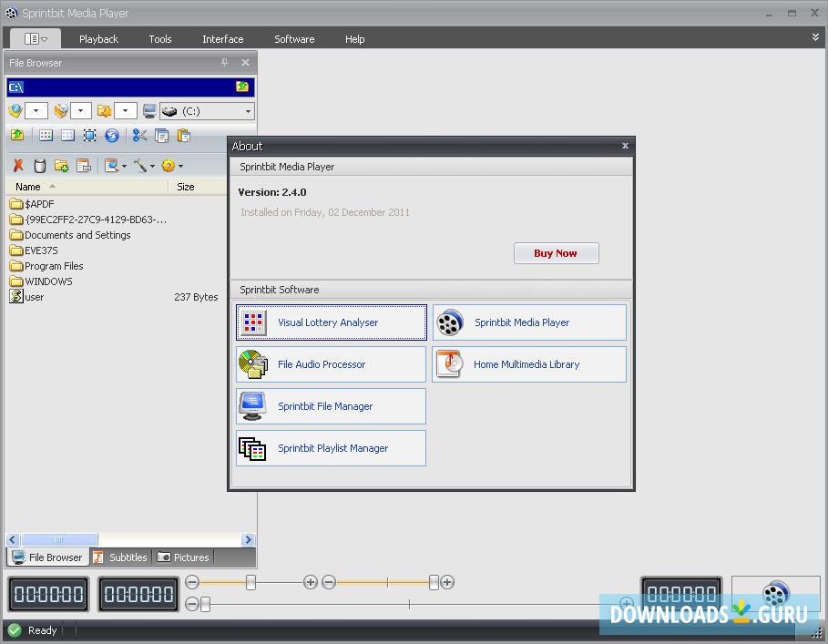Click the special folders star icon
Viewport: 828px width, 644px height.
pos(105,111)
